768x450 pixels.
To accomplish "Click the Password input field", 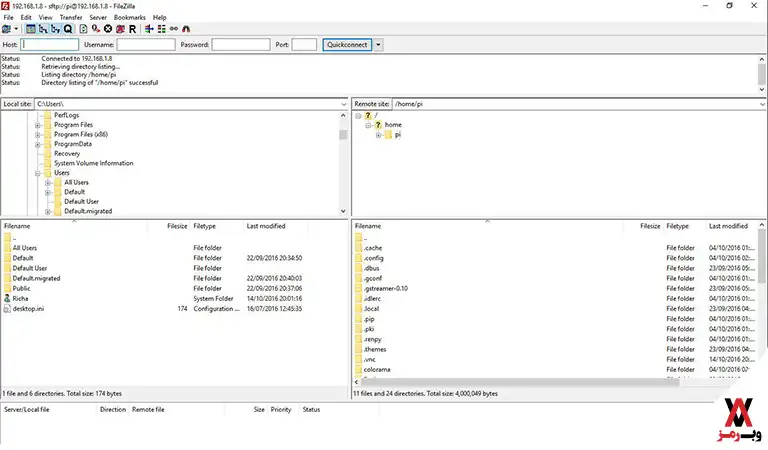I will (241, 45).
